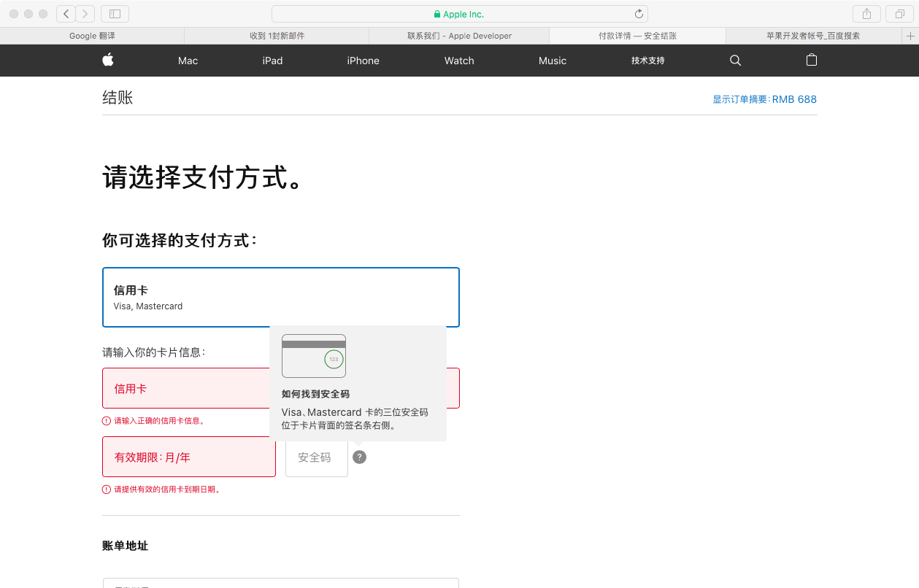The height and width of the screenshot is (588, 919).
Task: Open the search magnifier icon
Action: pyautogui.click(x=735, y=61)
